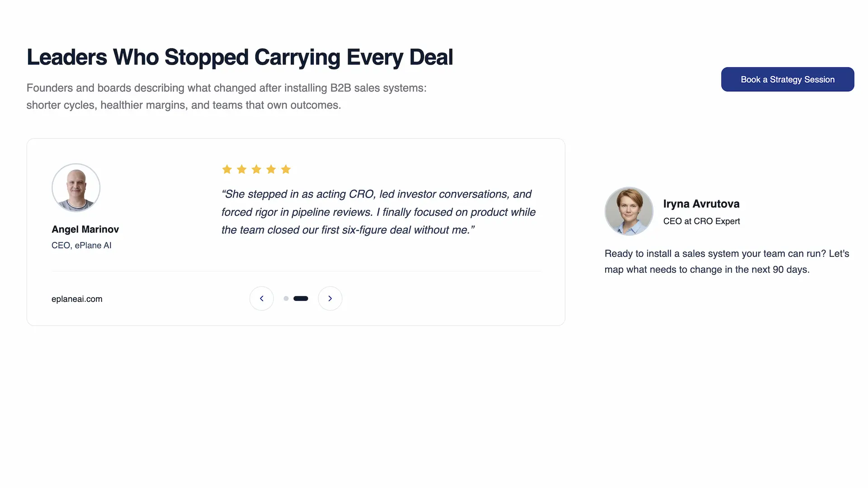Click Iryna Avrutova's avatar image
868x488 pixels.
(629, 211)
